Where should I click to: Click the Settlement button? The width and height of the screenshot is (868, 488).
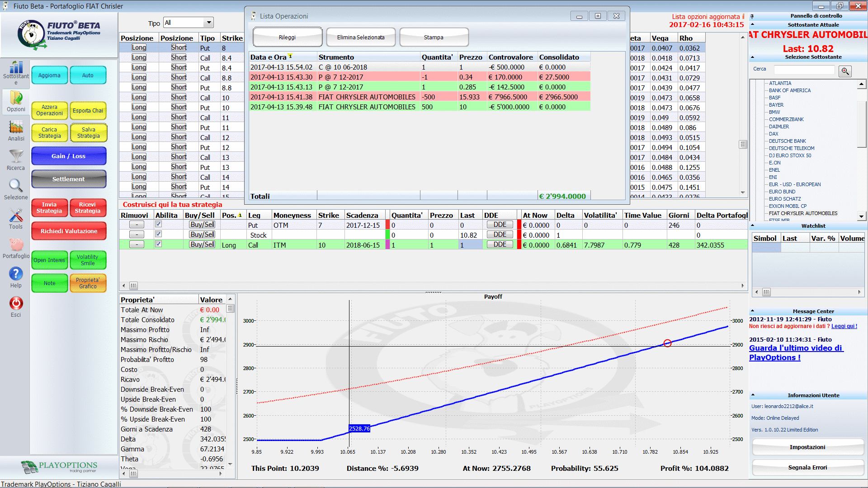pyautogui.click(x=69, y=179)
